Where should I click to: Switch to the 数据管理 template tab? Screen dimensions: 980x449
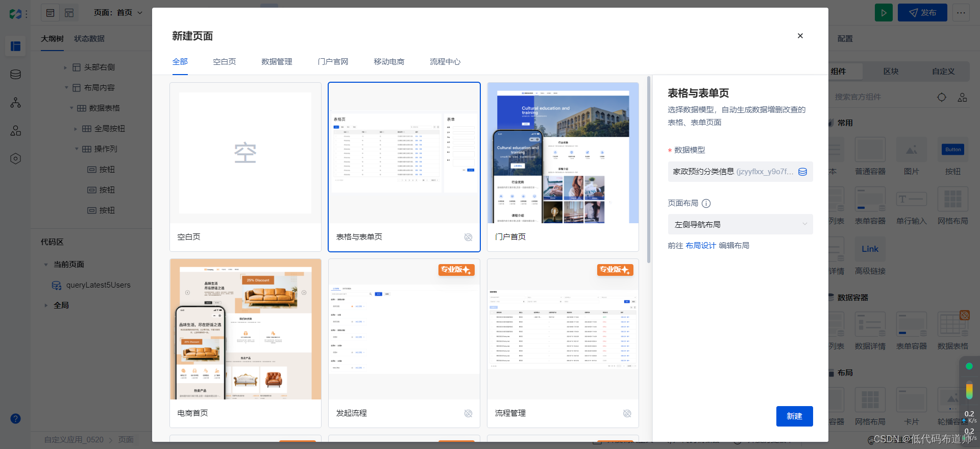[x=277, y=62]
